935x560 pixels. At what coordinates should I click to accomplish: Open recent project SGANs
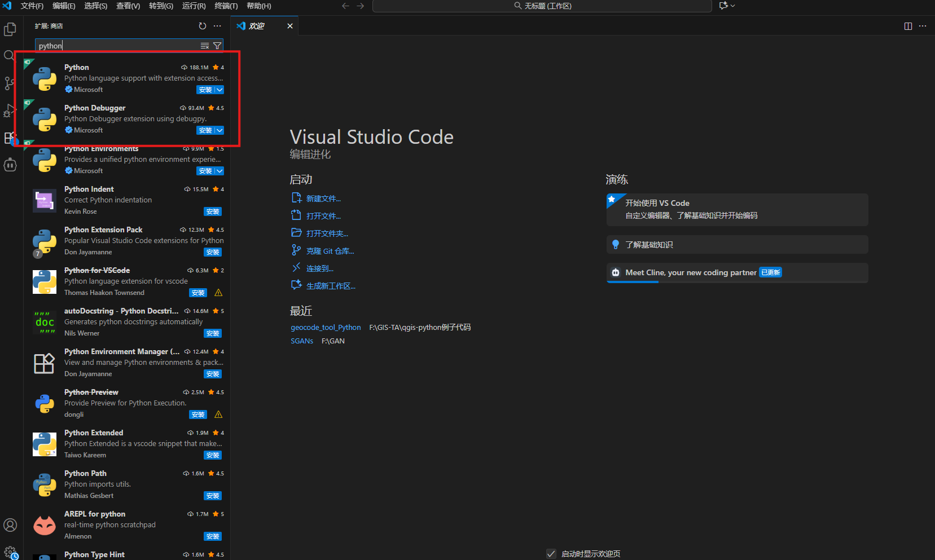[302, 341]
